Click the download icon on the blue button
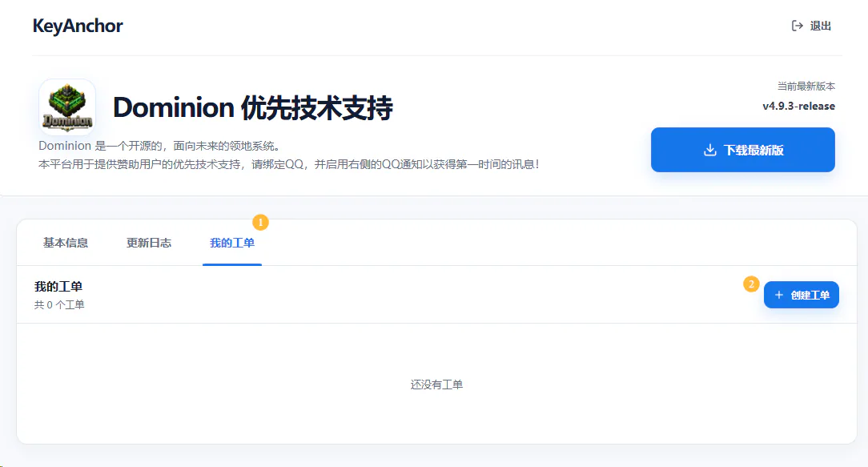Viewport: 868px width, 467px height. click(709, 150)
